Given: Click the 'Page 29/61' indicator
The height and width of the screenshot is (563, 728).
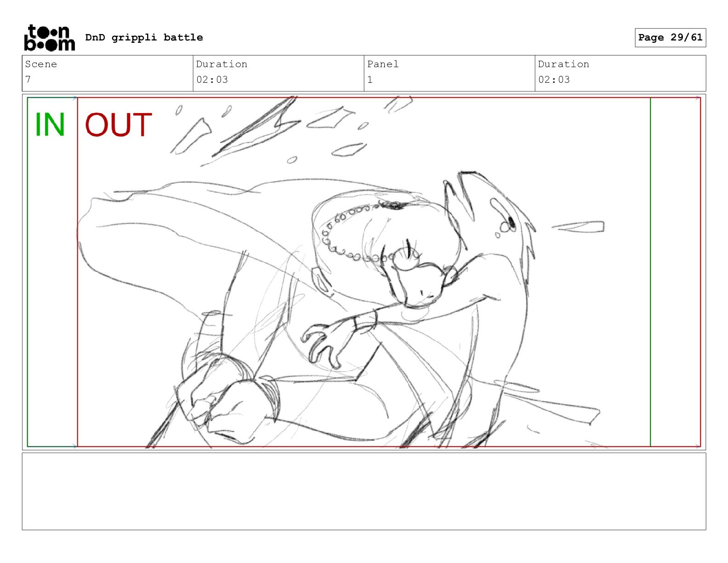Looking at the screenshot, I should pos(670,38).
